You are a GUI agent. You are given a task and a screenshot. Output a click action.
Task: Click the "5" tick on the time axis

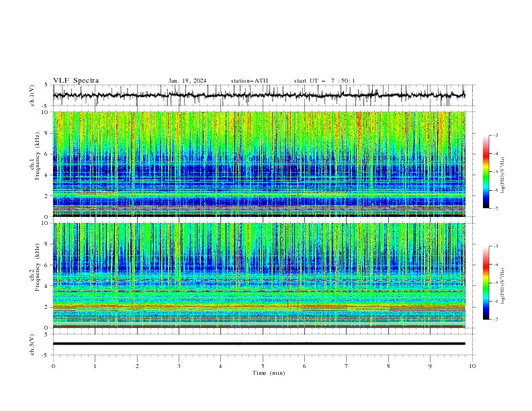click(263, 366)
